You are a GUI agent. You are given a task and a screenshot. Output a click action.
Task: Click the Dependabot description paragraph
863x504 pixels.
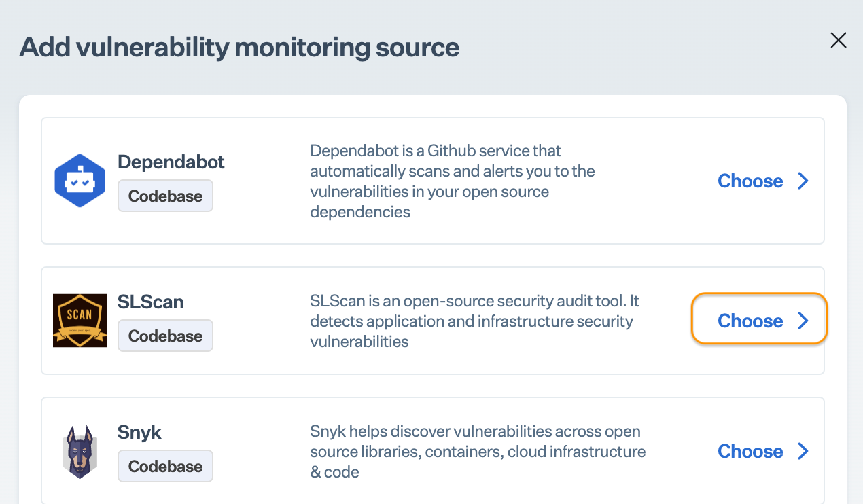click(x=453, y=181)
